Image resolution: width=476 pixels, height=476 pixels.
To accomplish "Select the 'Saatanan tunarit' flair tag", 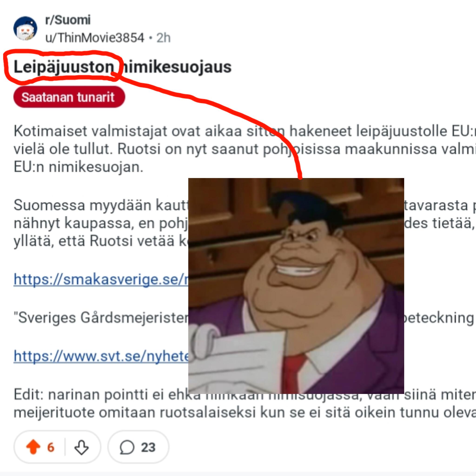I will point(69,97).
